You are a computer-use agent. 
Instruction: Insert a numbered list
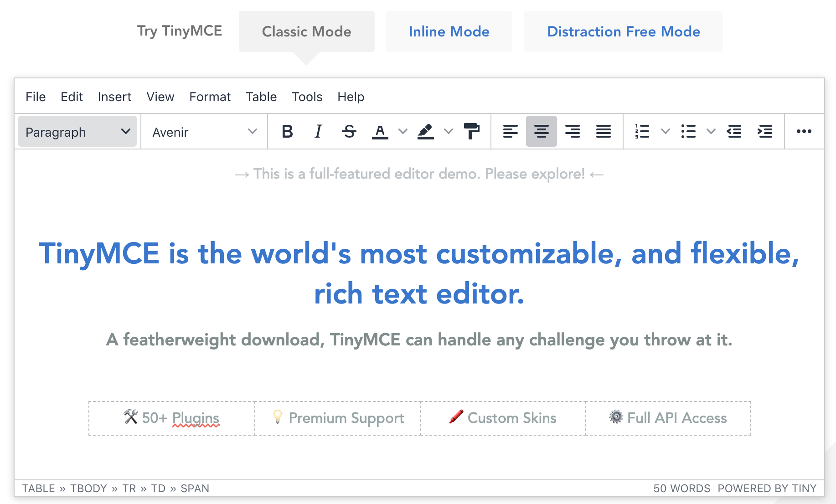(642, 131)
